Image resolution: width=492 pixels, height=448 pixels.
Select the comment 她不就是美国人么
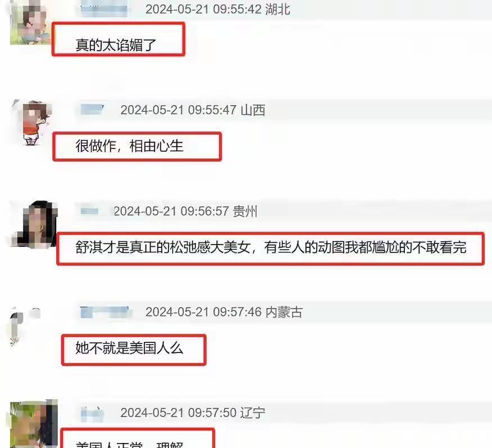pyautogui.click(x=134, y=350)
